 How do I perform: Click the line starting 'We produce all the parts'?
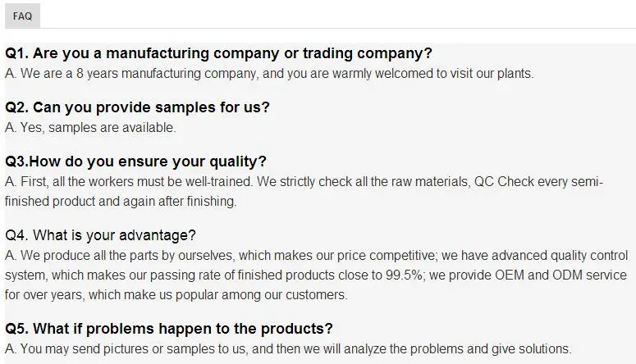(312, 256)
